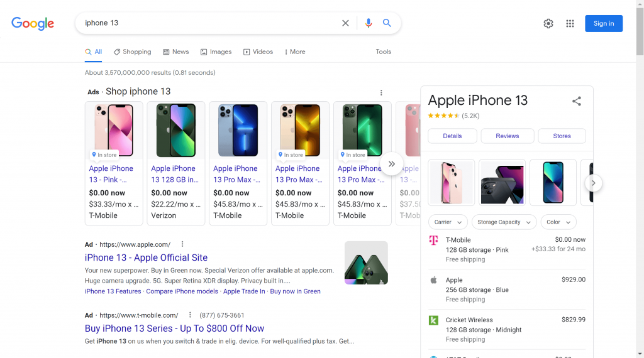Screen dimensions: 644x358
Task: Click the Cricket Wireless logo icon
Action: coord(433,320)
